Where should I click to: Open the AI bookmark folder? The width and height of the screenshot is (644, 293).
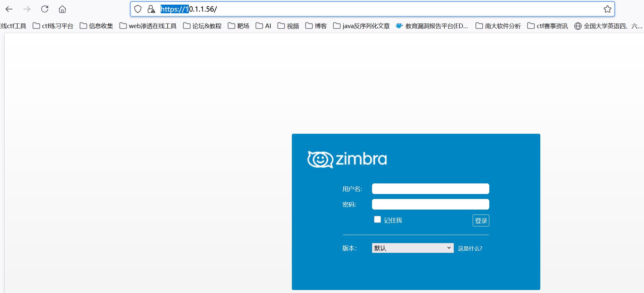tap(263, 26)
